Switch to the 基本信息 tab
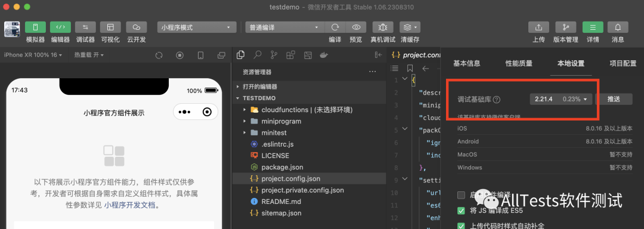 click(x=466, y=63)
